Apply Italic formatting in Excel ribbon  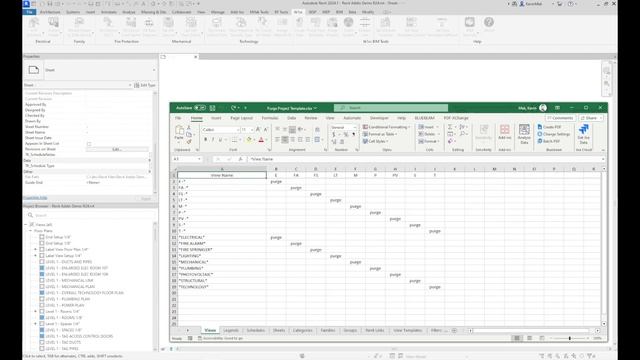tap(213, 140)
